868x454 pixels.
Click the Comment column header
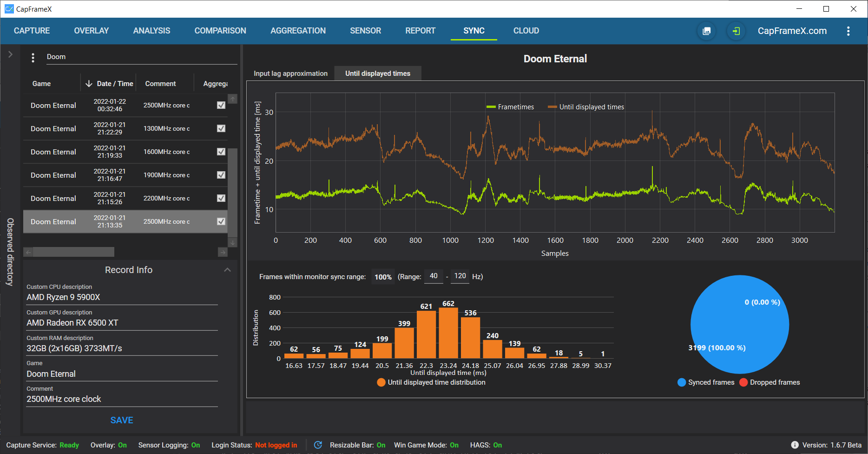160,84
